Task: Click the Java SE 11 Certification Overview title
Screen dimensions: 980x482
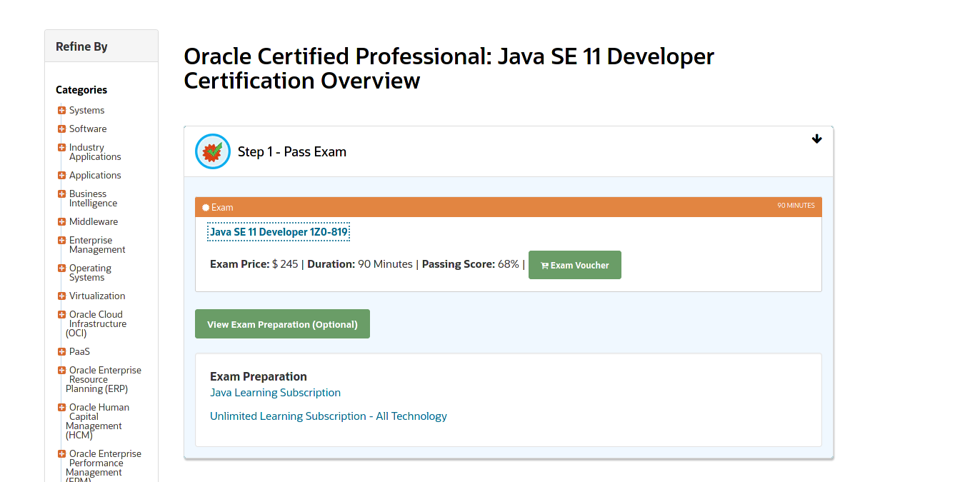Action: click(449, 69)
